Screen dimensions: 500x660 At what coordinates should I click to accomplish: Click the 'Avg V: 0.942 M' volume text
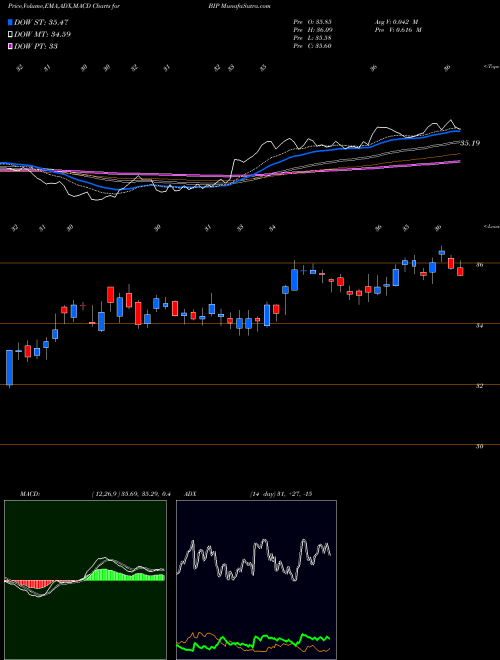[396, 22]
